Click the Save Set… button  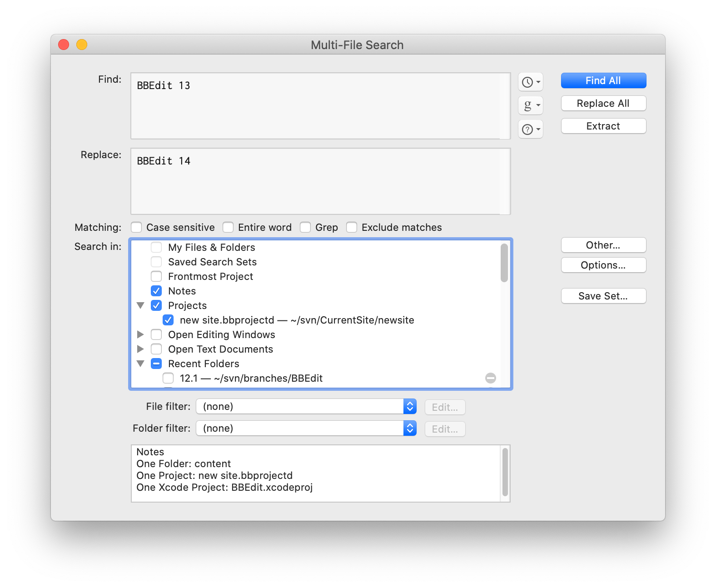pyautogui.click(x=603, y=296)
